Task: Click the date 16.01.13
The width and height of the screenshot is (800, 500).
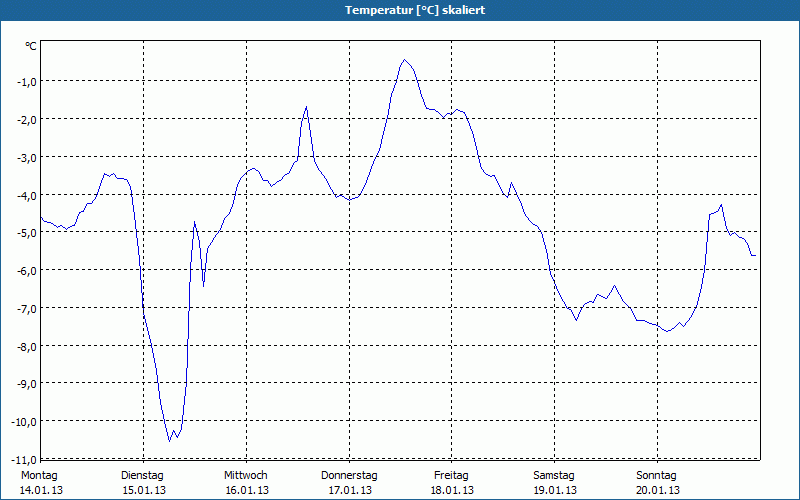Action: [x=247, y=490]
